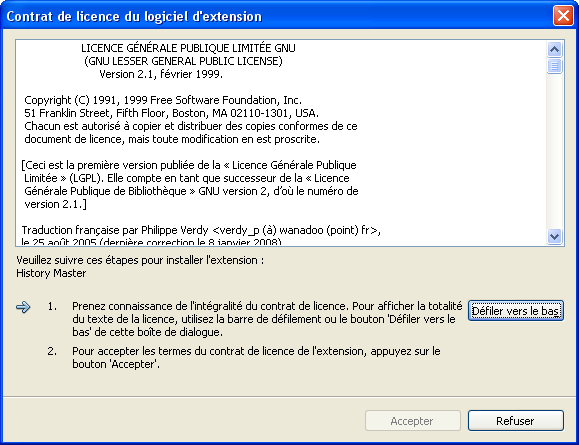The height and width of the screenshot is (445, 579).
Task: Click the empty scrollbar track below the thumb
Action: point(554,151)
